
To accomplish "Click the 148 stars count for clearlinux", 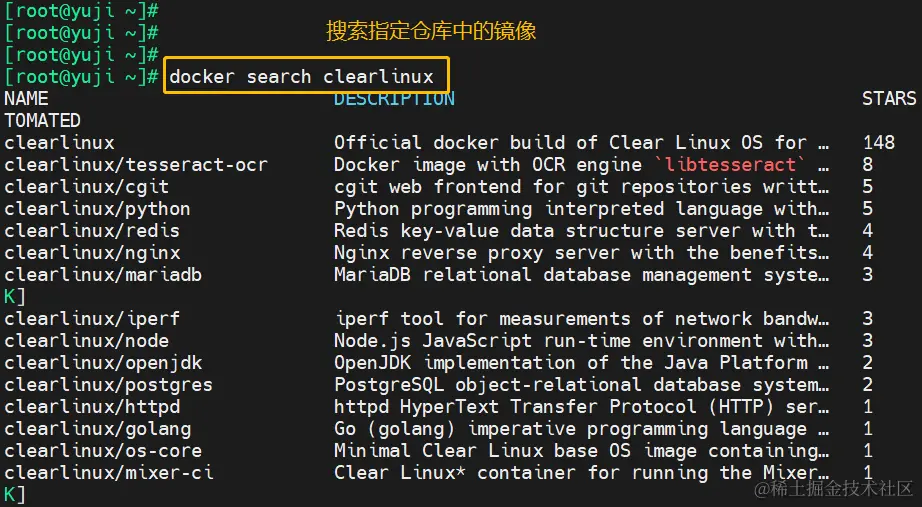I will 878,143.
